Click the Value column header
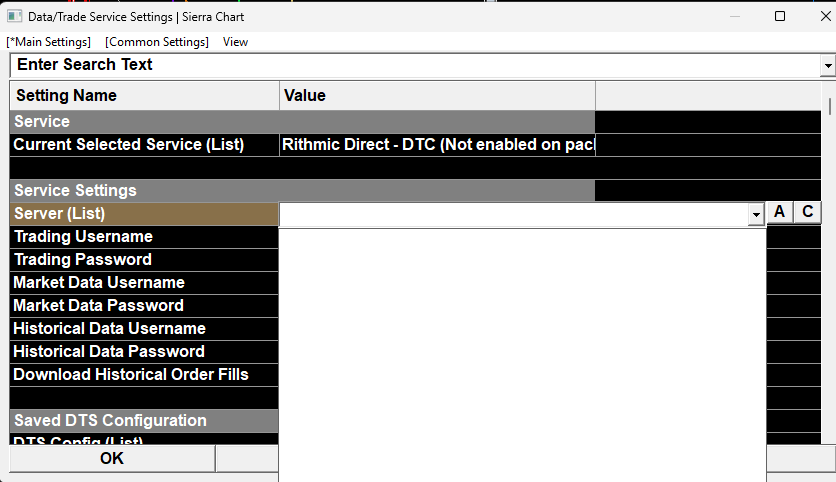The width and height of the screenshot is (836, 482). pos(437,95)
